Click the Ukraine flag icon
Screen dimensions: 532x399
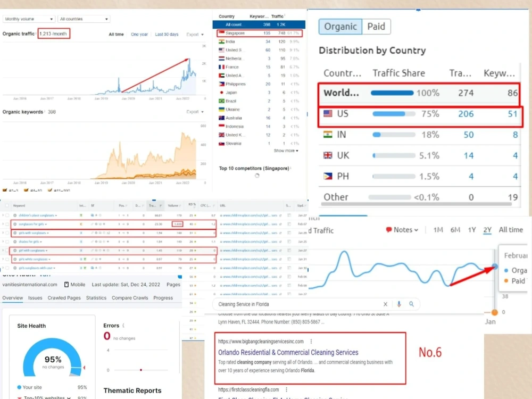[221, 109]
